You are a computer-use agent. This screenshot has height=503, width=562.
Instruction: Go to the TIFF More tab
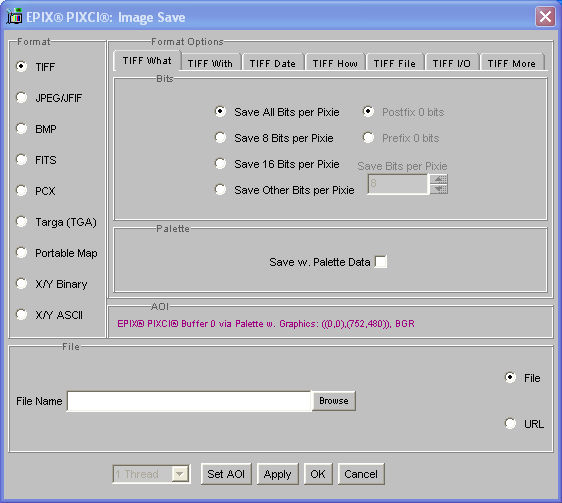tap(511, 63)
